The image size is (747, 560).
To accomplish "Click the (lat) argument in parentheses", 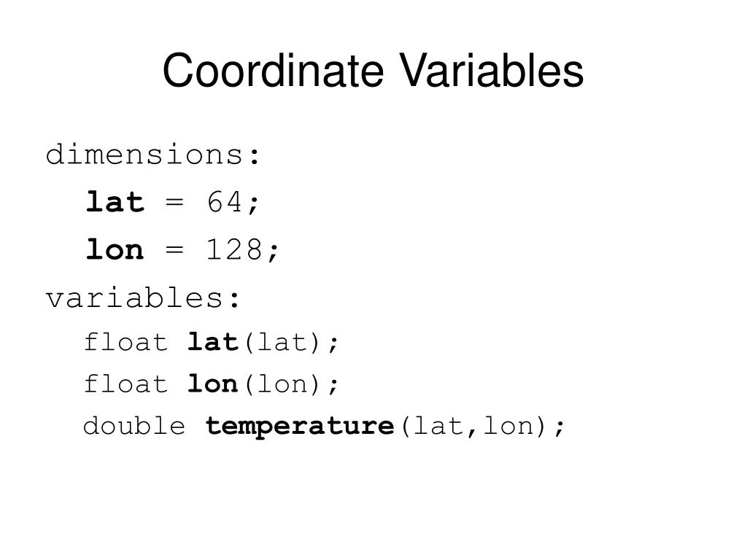I will click(x=282, y=343).
